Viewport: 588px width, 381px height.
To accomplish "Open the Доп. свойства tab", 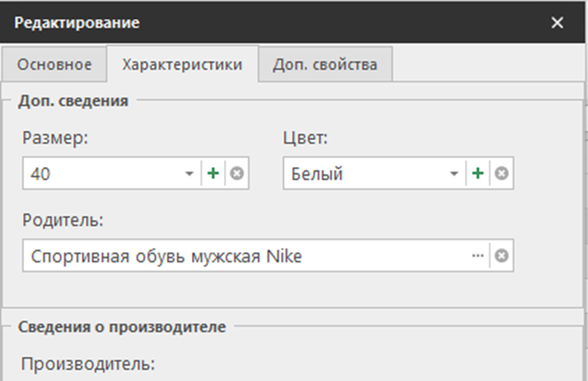I will tap(325, 64).
